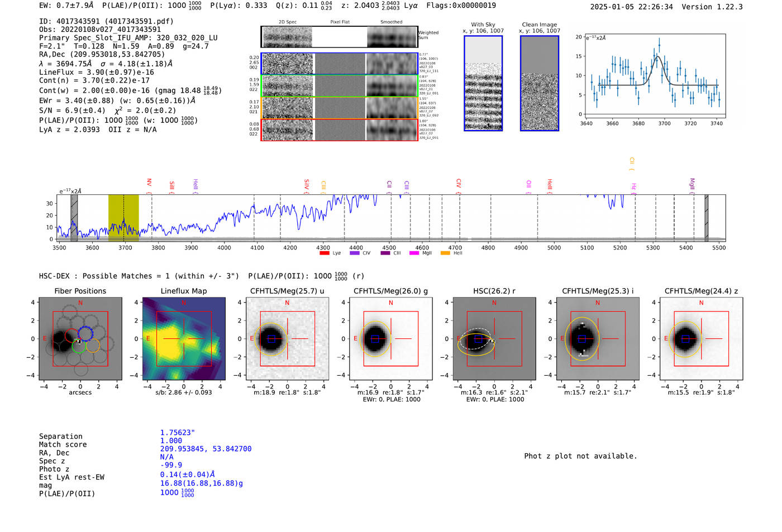Click the Lyα red legend swatch
Image resolution: width=782 pixels, height=532 pixels.
(324, 253)
